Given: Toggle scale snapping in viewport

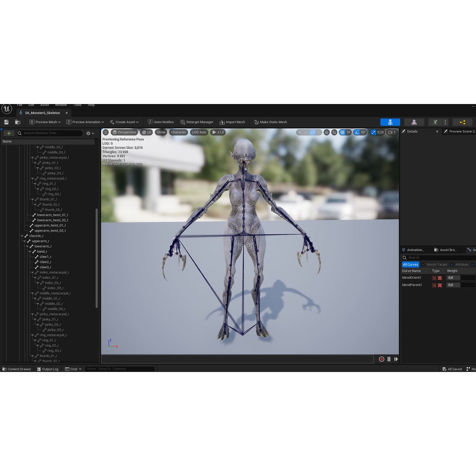Looking at the screenshot, I should tap(373, 132).
